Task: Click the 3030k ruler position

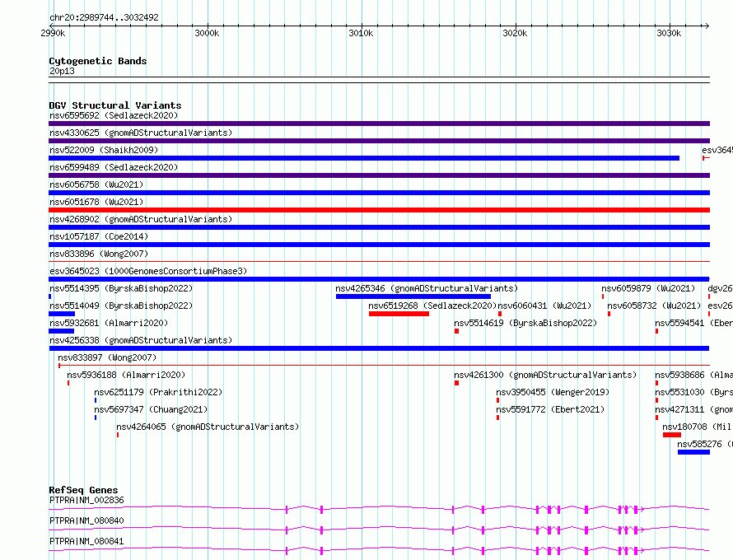Action: [x=669, y=33]
